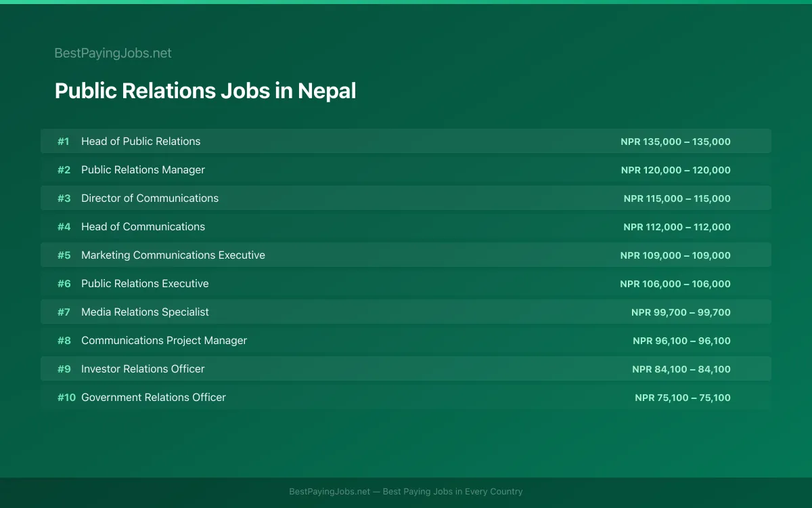
Task: Select salary NPR 99,700 – 99,700
Action: pyautogui.click(x=681, y=312)
